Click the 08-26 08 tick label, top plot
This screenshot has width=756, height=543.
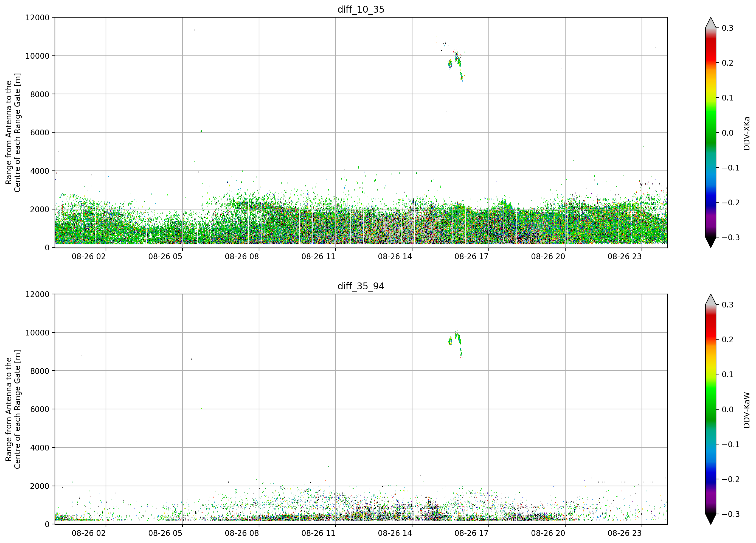242,256
